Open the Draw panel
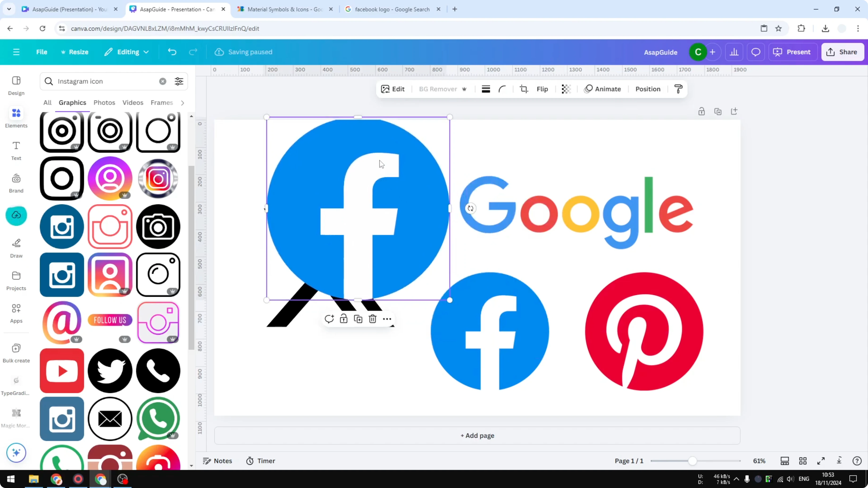The height and width of the screenshot is (488, 868). (x=16, y=248)
